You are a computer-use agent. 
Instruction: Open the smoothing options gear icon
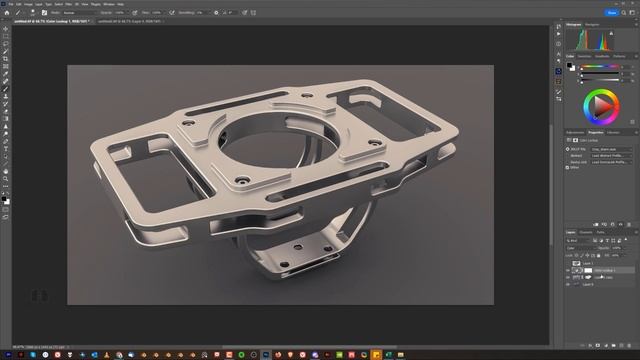(x=216, y=13)
